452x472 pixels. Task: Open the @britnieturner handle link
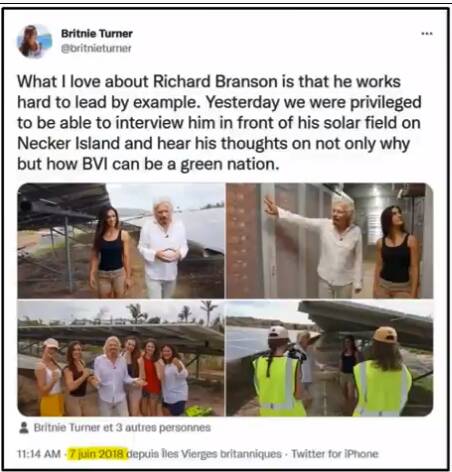coord(96,48)
